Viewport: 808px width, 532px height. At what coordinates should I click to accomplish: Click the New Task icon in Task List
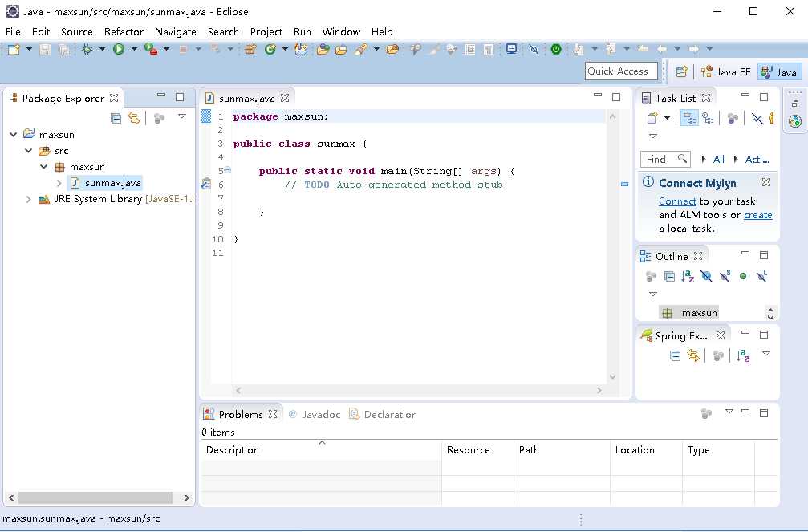(652, 118)
